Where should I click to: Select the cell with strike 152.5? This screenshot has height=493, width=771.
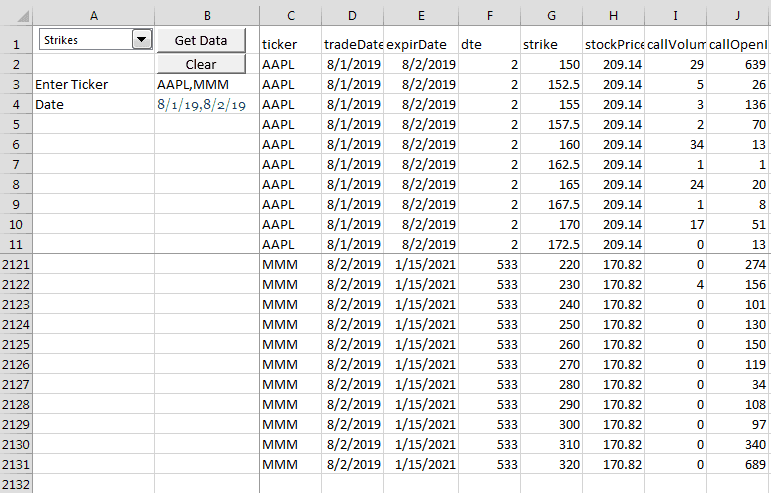[x=551, y=85]
